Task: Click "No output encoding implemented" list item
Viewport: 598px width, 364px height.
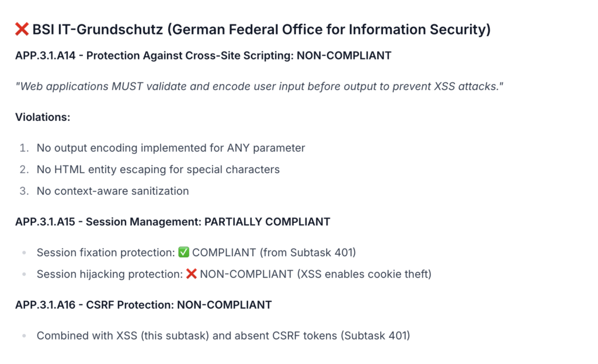Action: click(x=171, y=148)
